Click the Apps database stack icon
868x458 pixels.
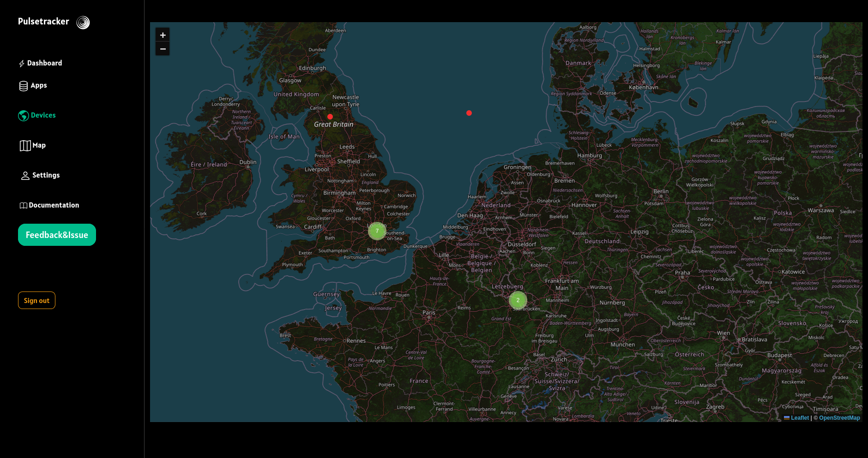point(24,86)
